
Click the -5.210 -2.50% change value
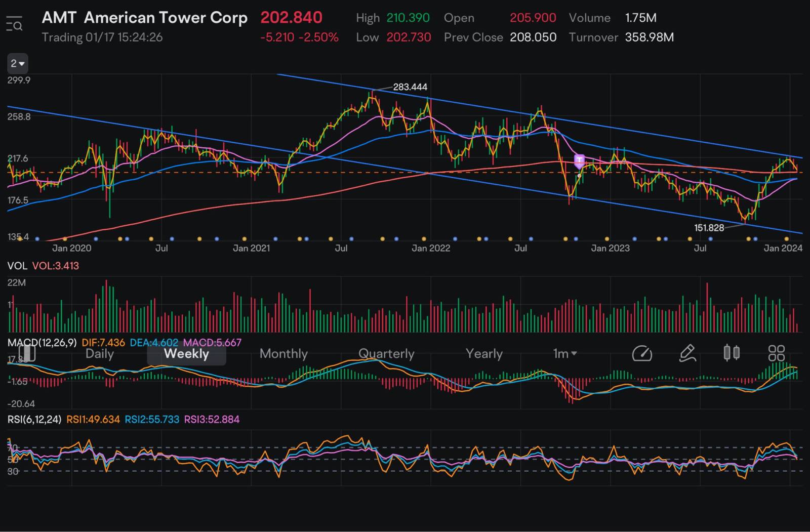point(299,37)
